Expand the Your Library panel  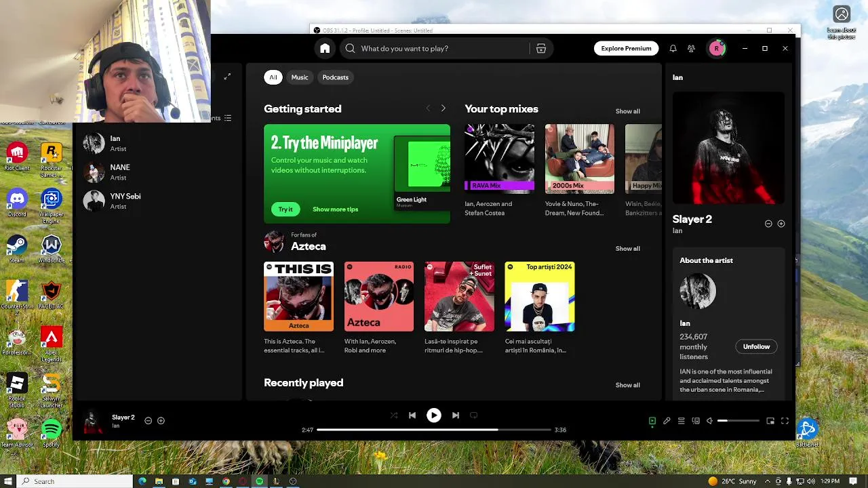[x=227, y=77]
